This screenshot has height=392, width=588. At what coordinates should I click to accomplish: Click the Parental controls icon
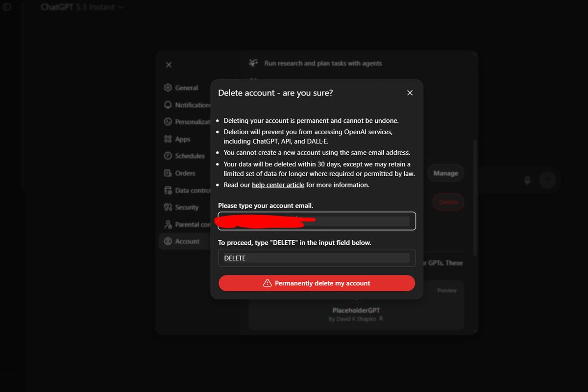tap(168, 225)
